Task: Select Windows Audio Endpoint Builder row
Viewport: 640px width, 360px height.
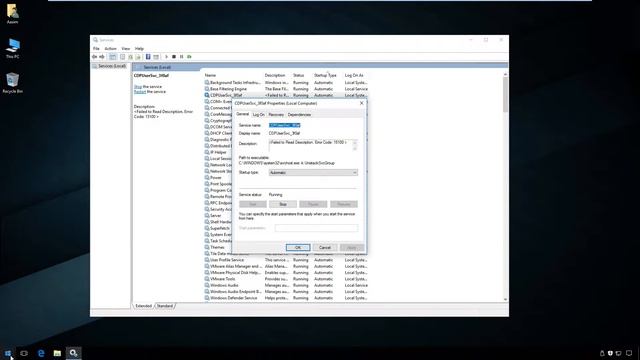Action: click(286, 291)
